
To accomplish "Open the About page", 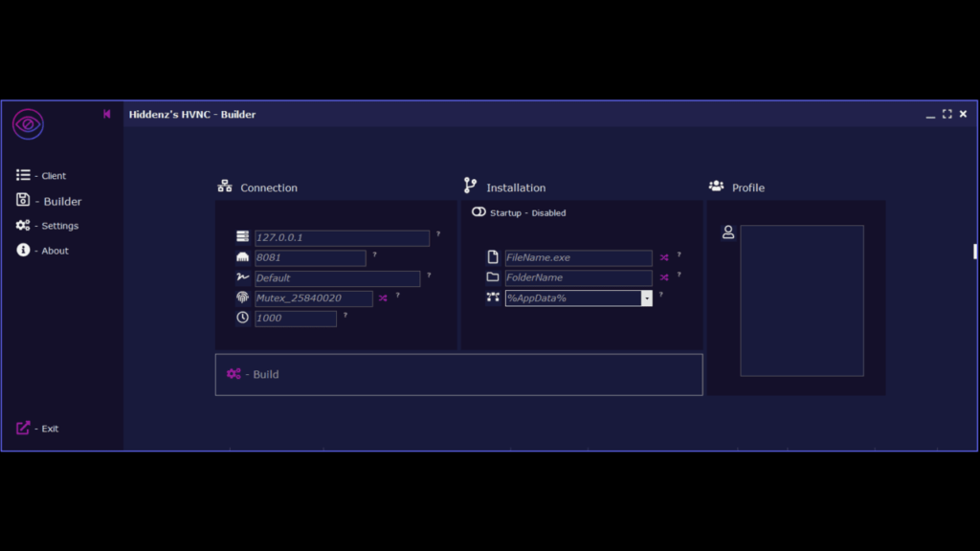I will 42,251.
